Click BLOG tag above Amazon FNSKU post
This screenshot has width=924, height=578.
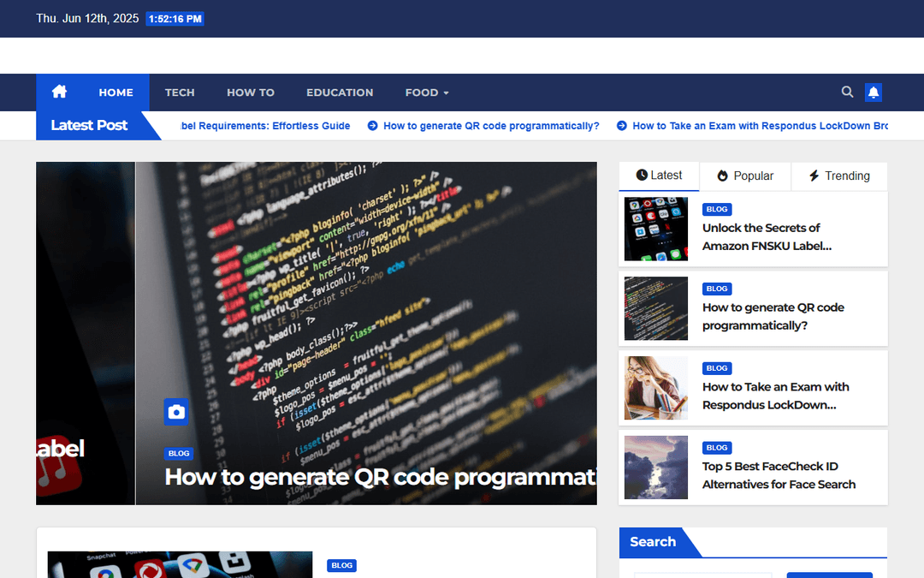(717, 210)
